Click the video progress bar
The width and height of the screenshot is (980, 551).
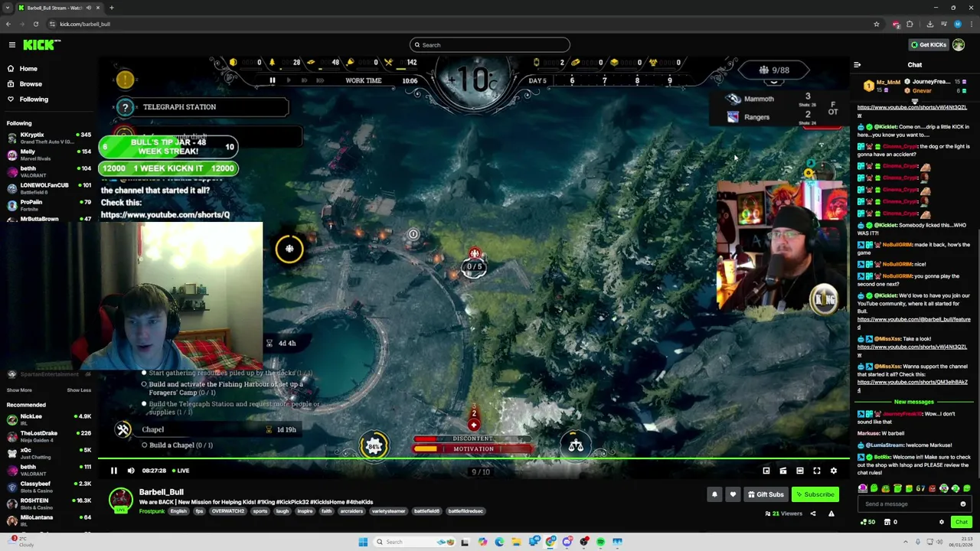tap(475, 459)
